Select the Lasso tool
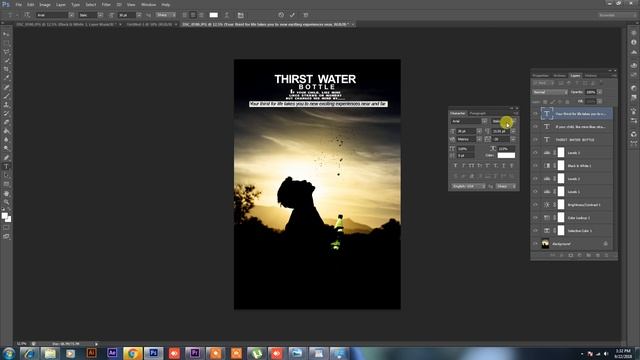640x360 pixels. coord(6,52)
